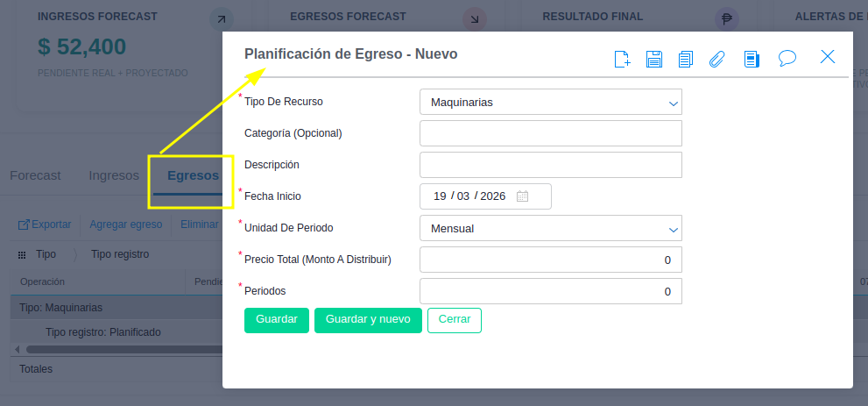The height and width of the screenshot is (406, 868).
Task: Open attachments with the paperclip icon
Action: pos(717,59)
